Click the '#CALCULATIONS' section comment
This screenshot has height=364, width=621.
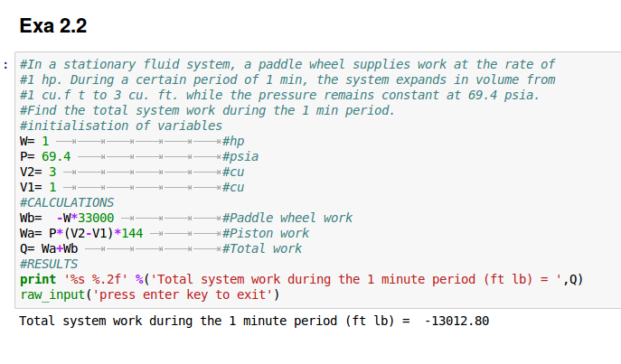pyautogui.click(x=67, y=202)
